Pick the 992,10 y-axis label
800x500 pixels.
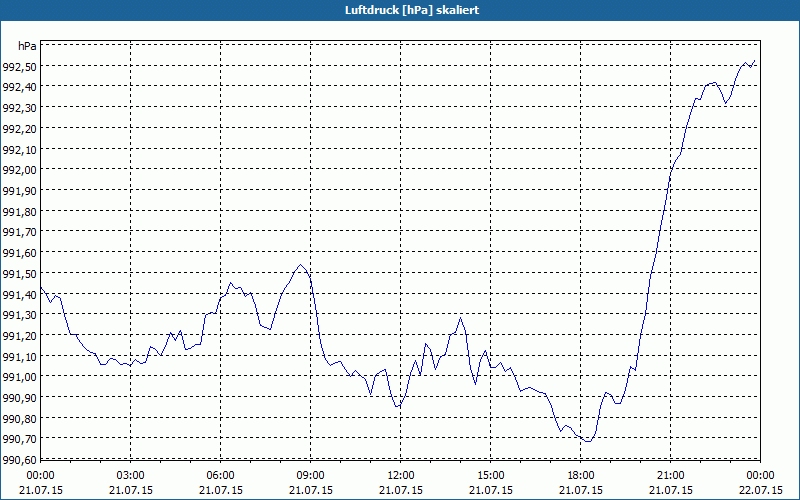(19, 149)
